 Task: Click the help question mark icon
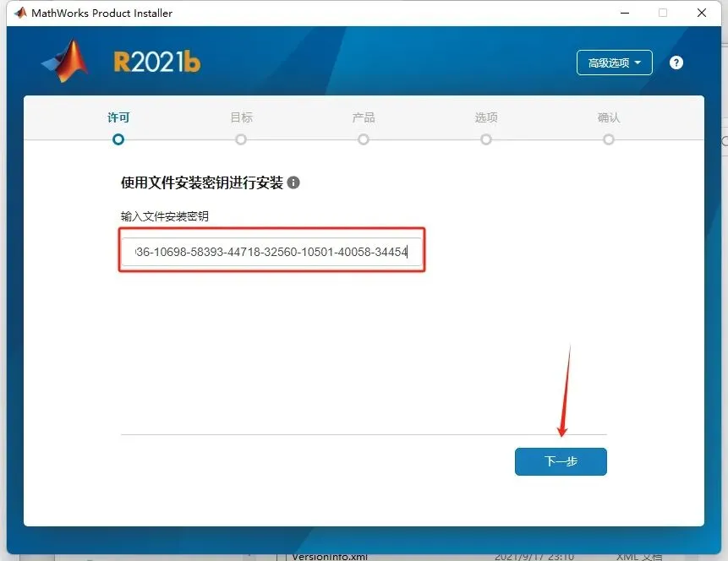[x=676, y=63]
